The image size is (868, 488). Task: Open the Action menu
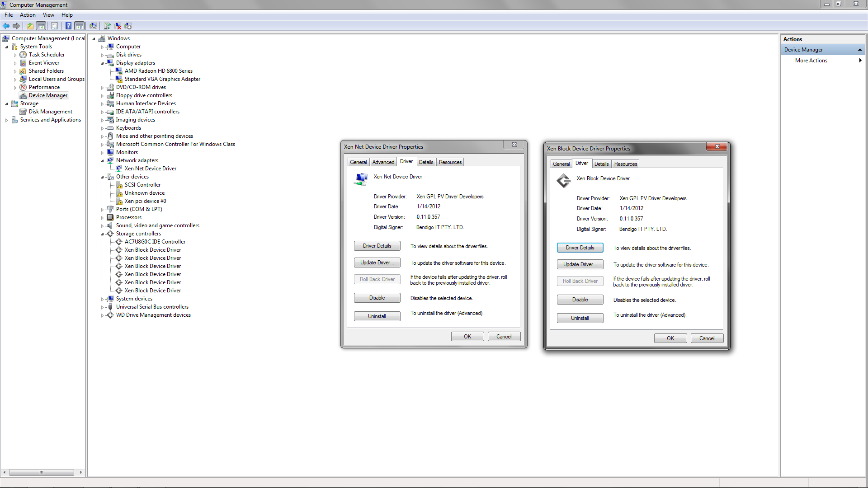[28, 15]
